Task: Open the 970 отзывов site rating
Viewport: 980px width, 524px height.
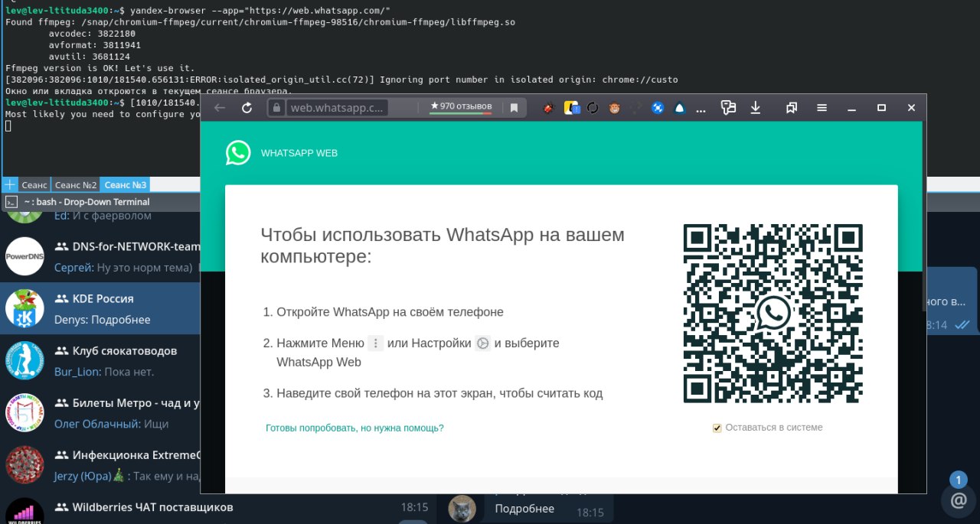Action: click(461, 107)
